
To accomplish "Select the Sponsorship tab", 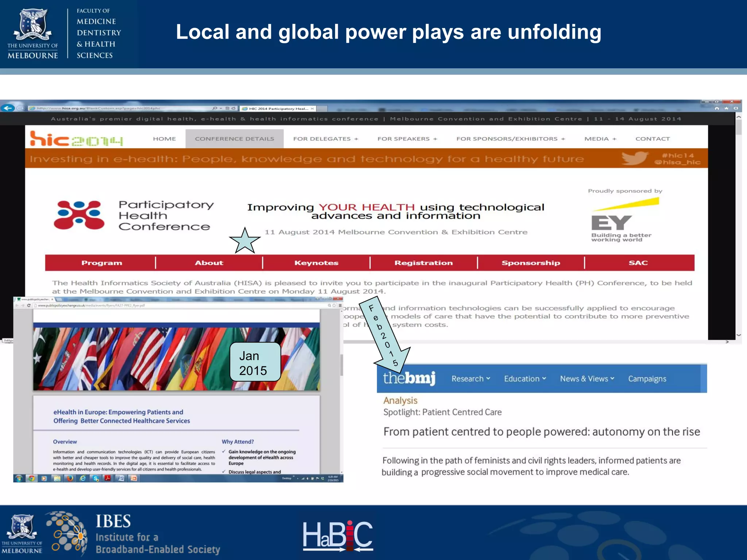I will point(531,263).
